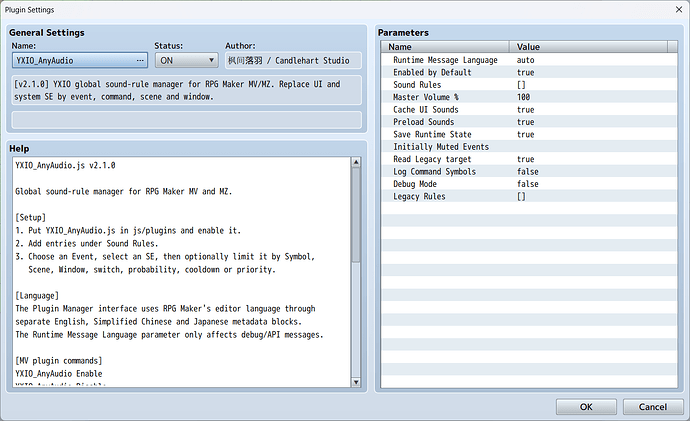Click the [MV plugin commands] heading in Help
The image size is (690, 421).
coord(59,361)
